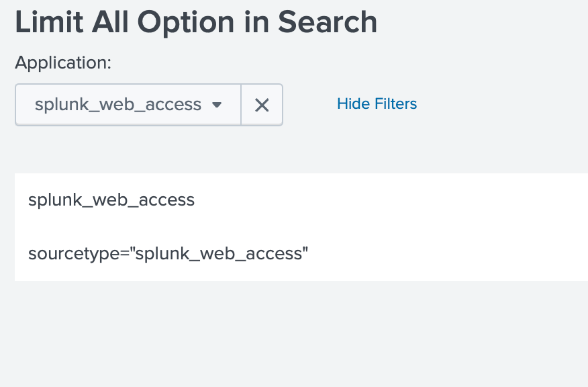
Task: Click the dropdown caret arrow
Action: (x=216, y=105)
